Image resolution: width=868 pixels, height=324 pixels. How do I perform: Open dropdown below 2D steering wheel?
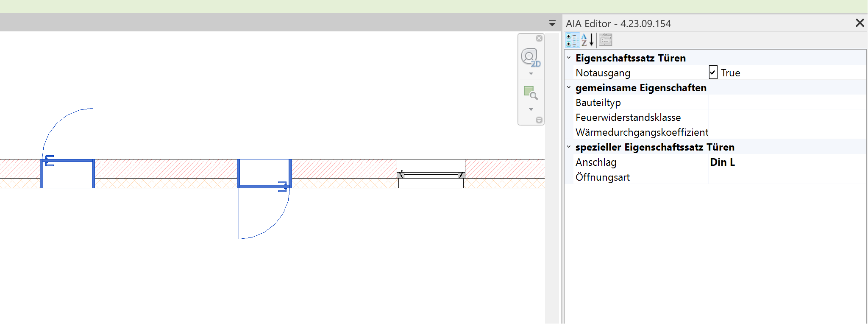[x=531, y=74]
